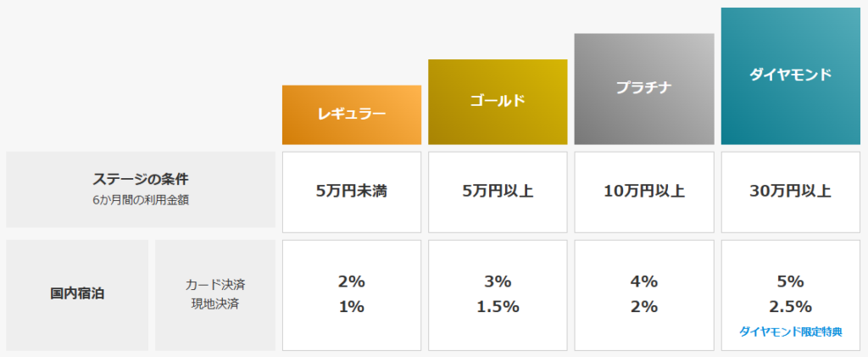This screenshot has height=357, width=868.
Task: Click the ステージの条件 row label
Action: pos(141,179)
